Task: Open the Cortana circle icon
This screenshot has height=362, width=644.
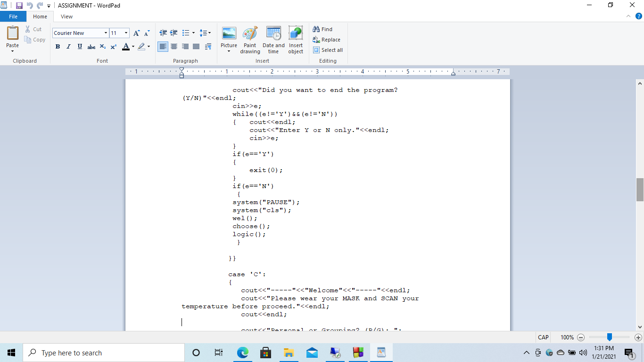Action: pos(196,353)
